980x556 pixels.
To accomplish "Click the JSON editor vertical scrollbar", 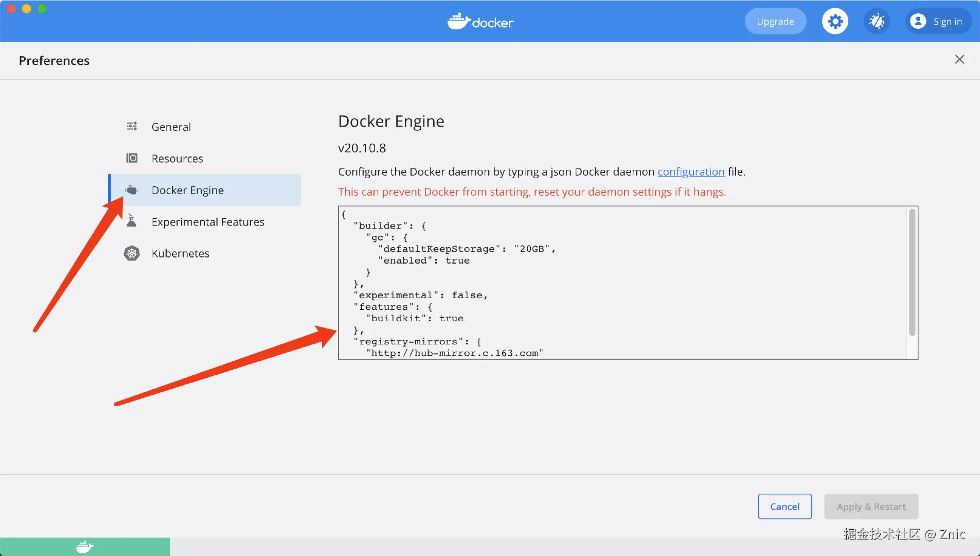I will click(x=912, y=272).
